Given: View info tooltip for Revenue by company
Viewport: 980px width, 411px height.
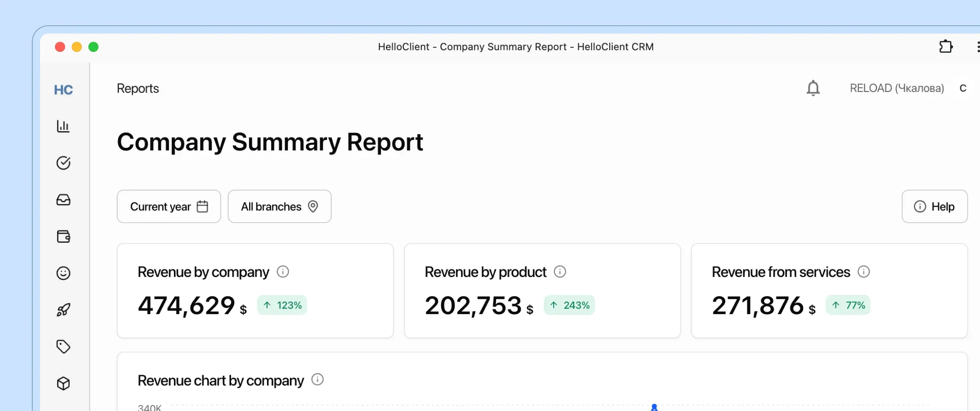Looking at the screenshot, I should pos(283,272).
